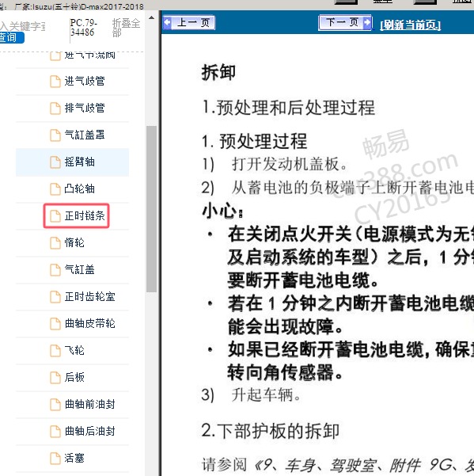Viewport: 474px width, 476px height.
Task: Click the document icon beside 后板
Action: 55,378
